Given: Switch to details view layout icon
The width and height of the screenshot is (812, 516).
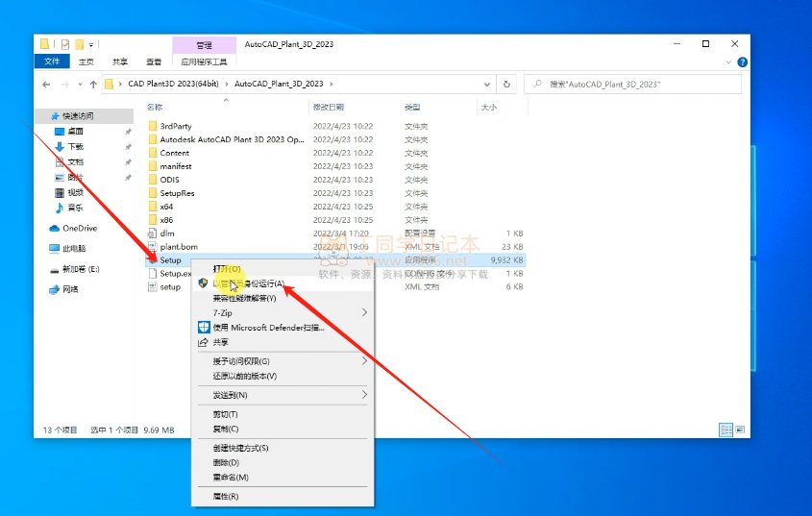Looking at the screenshot, I should (x=726, y=430).
